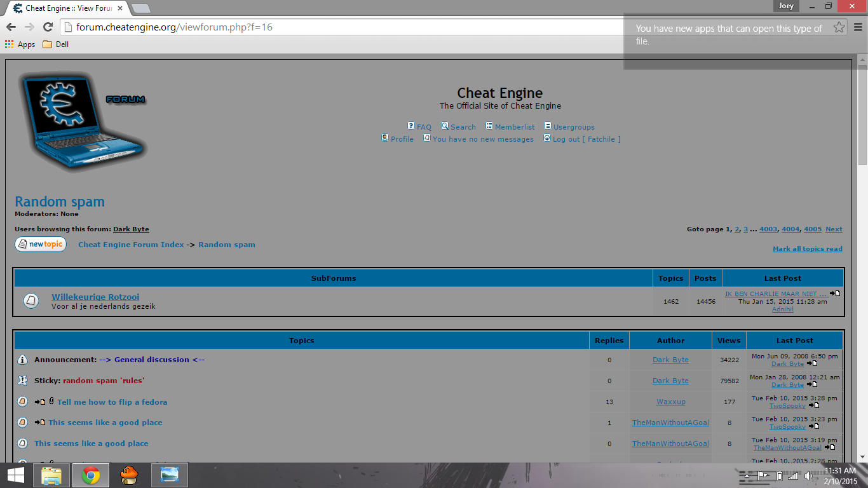The image size is (868, 488).
Task: Open Tell me how to flip a fedora
Action: (112, 402)
